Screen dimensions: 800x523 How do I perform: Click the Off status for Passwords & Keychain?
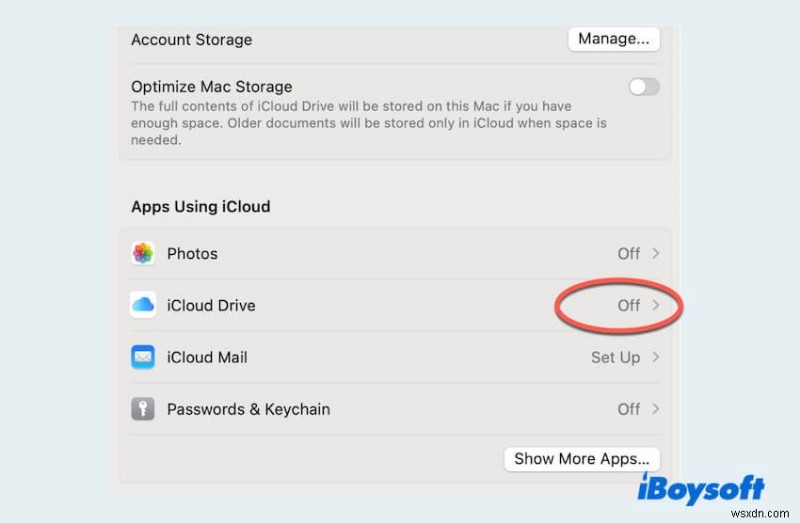pyautogui.click(x=629, y=409)
